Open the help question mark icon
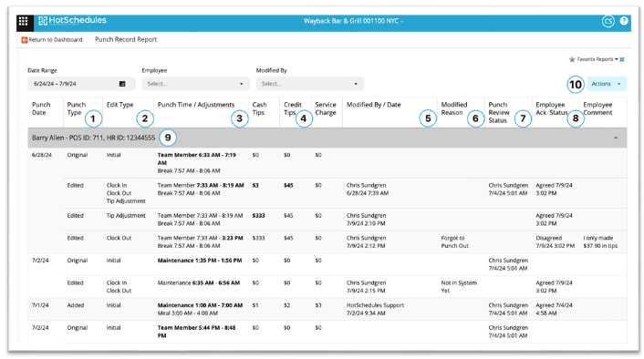 pyautogui.click(x=624, y=21)
